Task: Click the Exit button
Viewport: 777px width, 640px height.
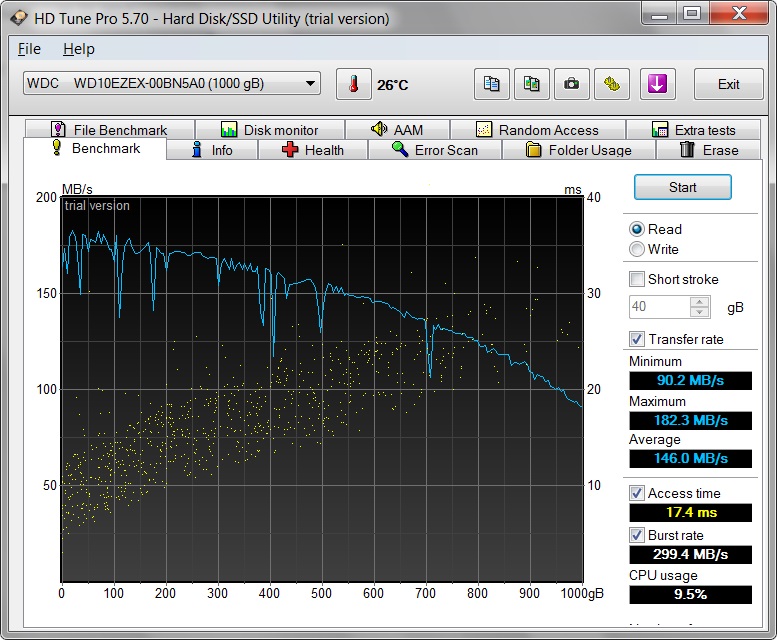Action: (728, 84)
